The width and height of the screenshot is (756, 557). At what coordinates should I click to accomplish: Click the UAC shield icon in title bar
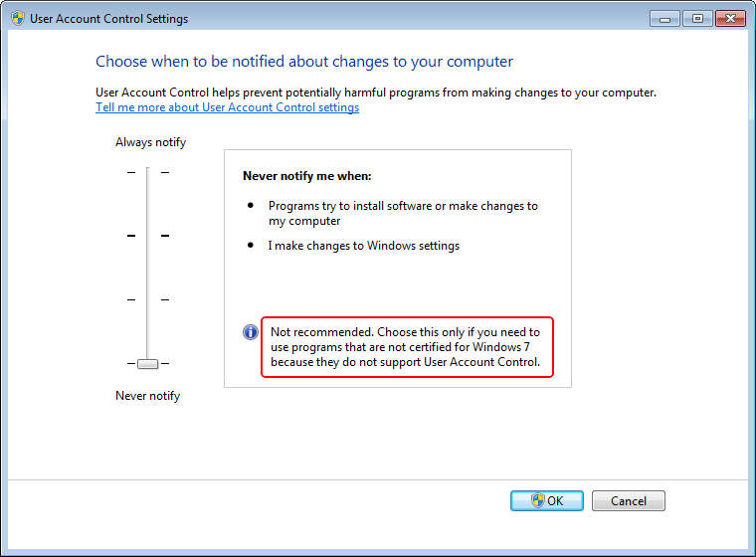(x=17, y=19)
